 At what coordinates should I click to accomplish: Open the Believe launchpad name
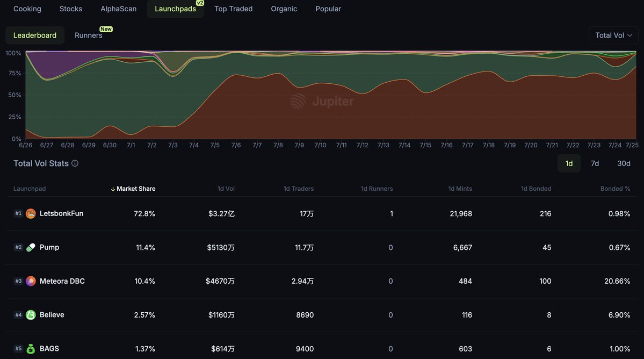coord(52,314)
